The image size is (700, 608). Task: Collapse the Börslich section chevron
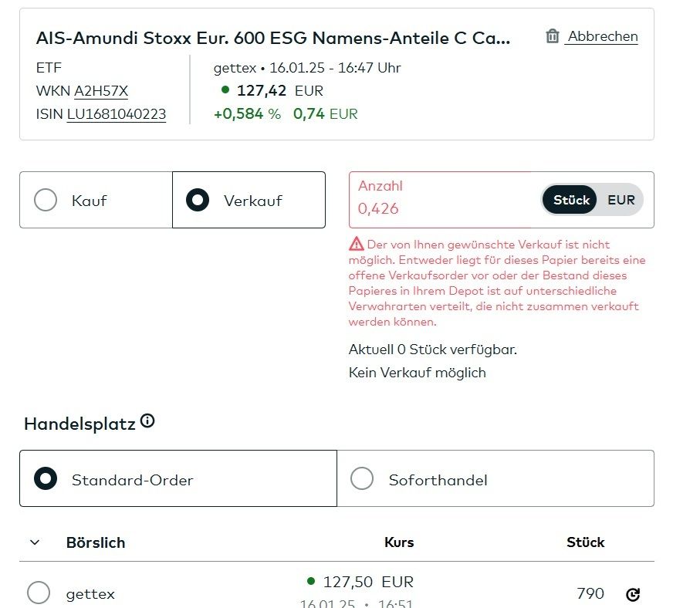[x=35, y=542]
